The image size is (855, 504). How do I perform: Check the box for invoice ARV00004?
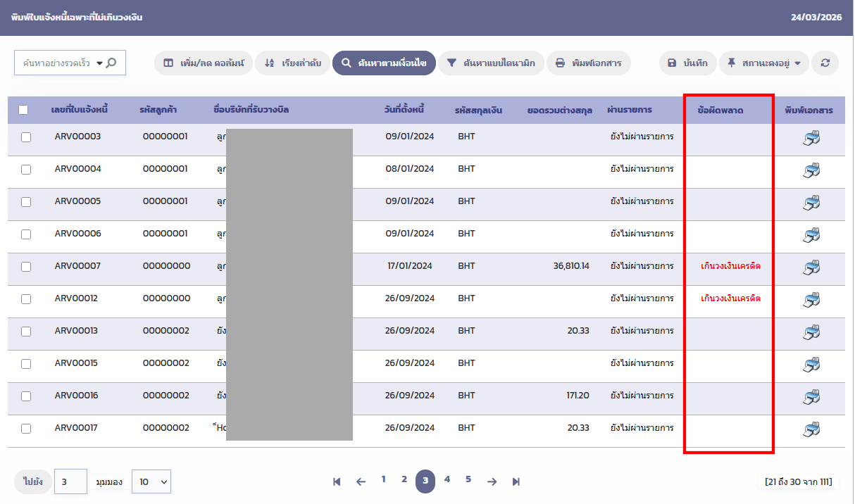[26, 170]
